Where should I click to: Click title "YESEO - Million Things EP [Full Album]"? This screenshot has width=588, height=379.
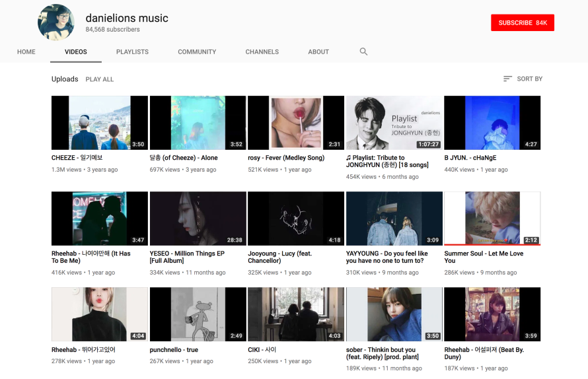[187, 257]
